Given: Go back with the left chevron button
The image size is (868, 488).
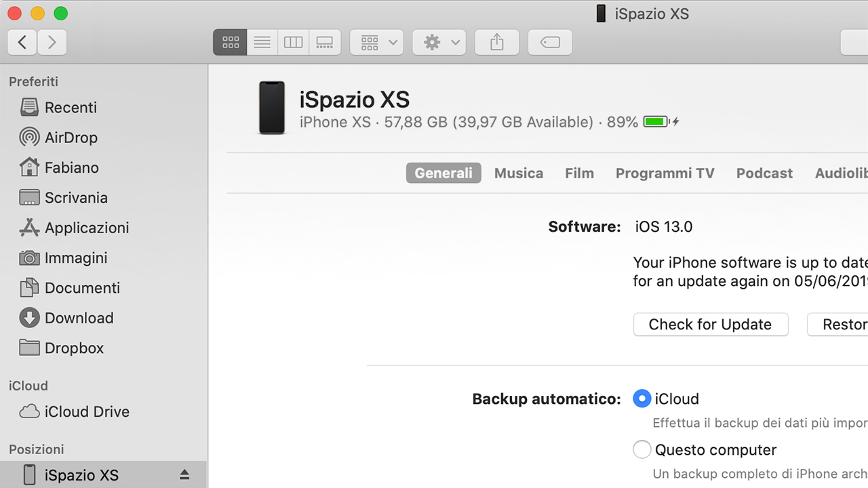Looking at the screenshot, I should point(22,43).
